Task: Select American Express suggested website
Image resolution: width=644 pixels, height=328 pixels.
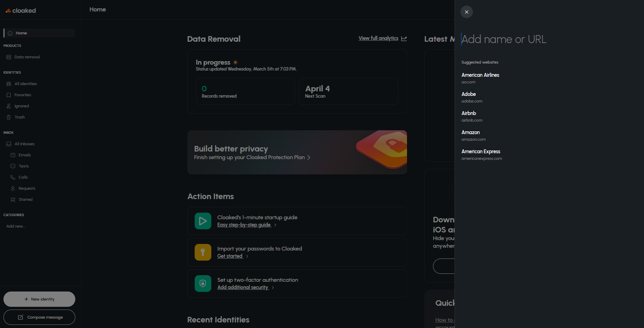Action: click(x=482, y=155)
